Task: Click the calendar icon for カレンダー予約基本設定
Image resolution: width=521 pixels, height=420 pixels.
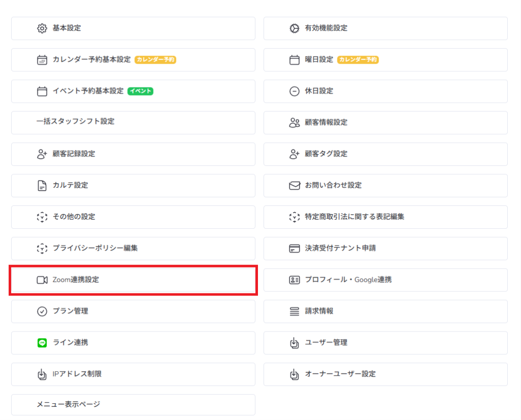Action: pos(42,60)
